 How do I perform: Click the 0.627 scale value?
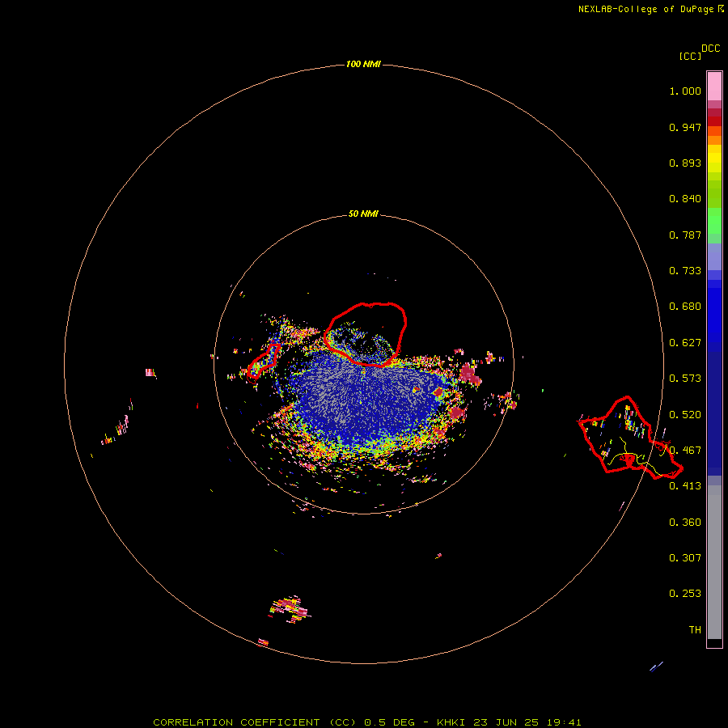tap(685, 343)
